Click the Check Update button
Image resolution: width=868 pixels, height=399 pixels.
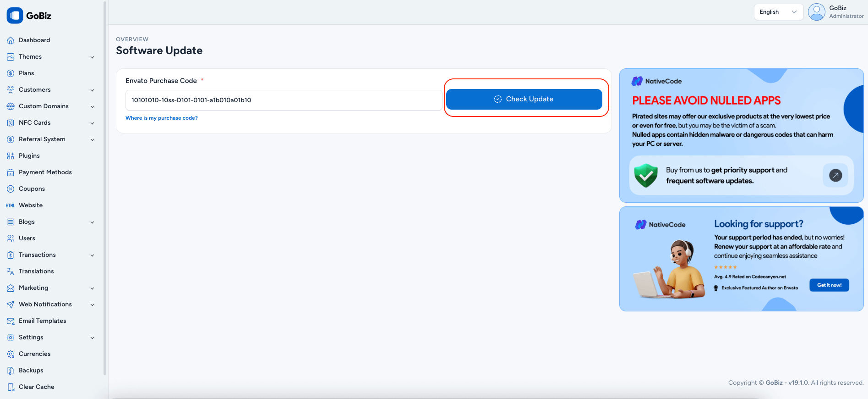(x=524, y=99)
